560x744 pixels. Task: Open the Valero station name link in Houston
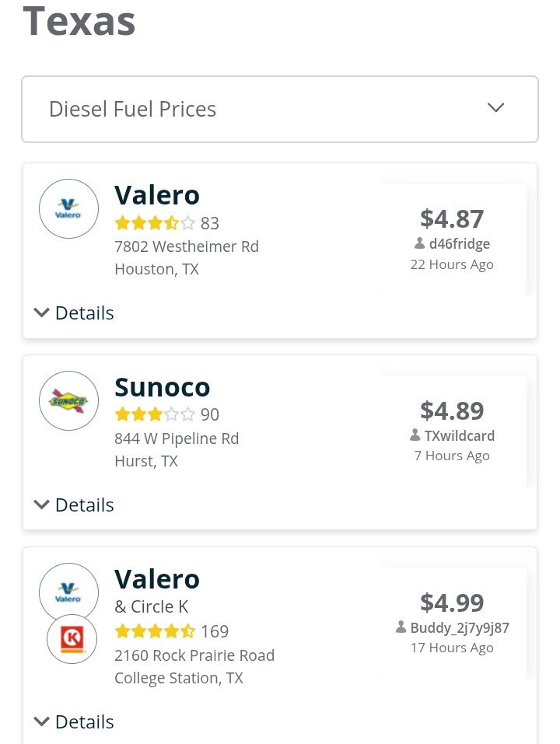click(x=157, y=195)
